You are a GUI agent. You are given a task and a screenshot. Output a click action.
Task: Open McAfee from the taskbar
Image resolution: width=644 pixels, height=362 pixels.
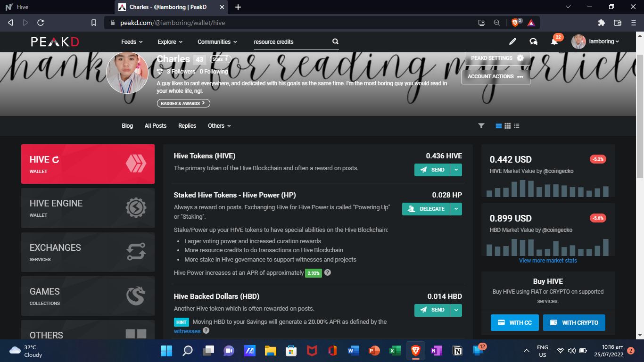(312, 351)
